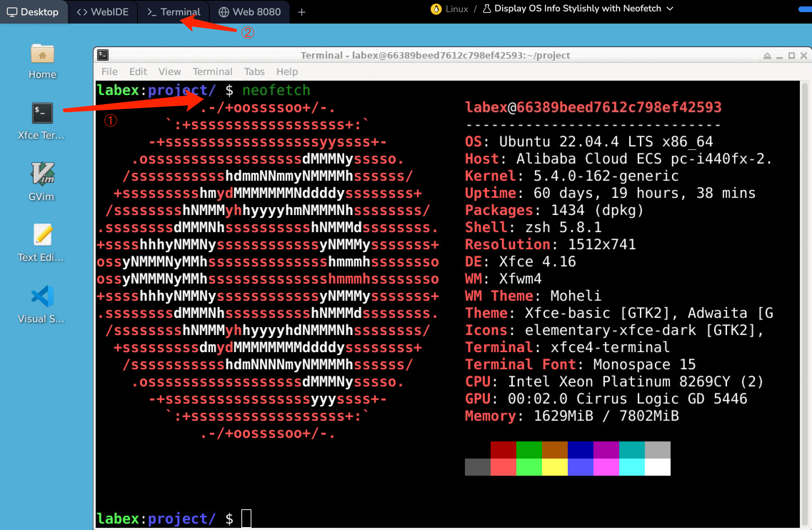Click the 'CPU: Intel Xeon Platinum 8269CY' line
Image resolution: width=812 pixels, height=530 pixels.
[615, 381]
